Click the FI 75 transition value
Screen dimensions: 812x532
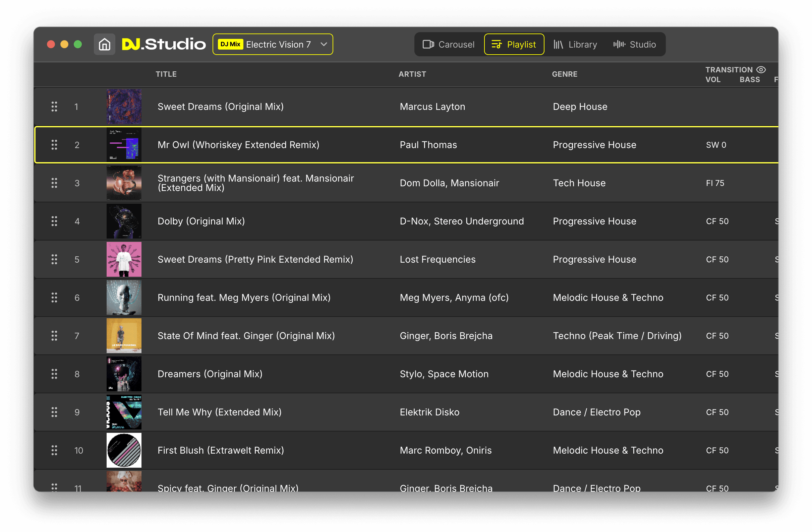click(x=715, y=183)
